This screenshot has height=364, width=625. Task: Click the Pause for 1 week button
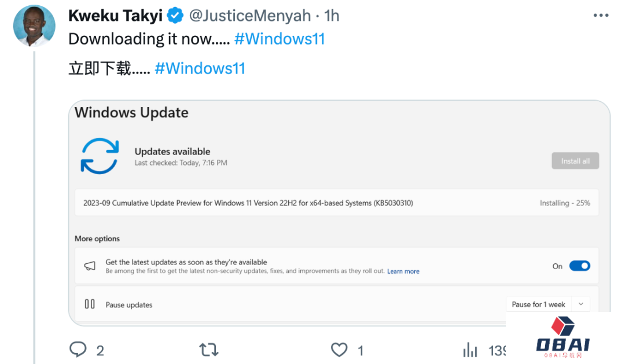pyautogui.click(x=538, y=304)
